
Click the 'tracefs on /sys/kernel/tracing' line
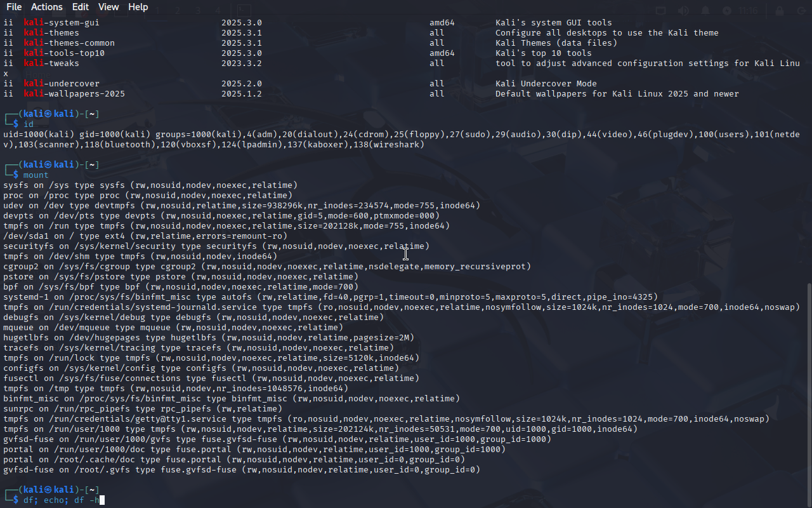(199, 348)
